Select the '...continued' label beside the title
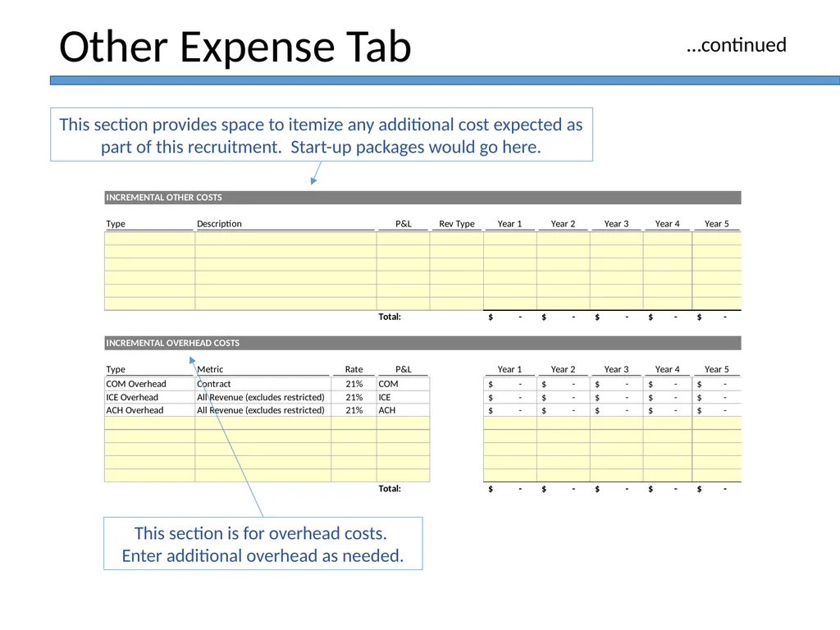Screen dimensions: 840x630 (736, 45)
